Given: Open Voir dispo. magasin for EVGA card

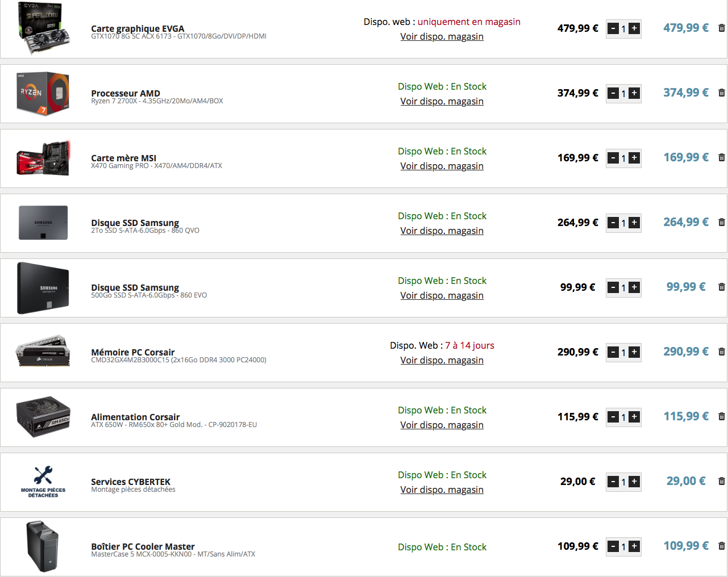Looking at the screenshot, I should pyautogui.click(x=442, y=36).
